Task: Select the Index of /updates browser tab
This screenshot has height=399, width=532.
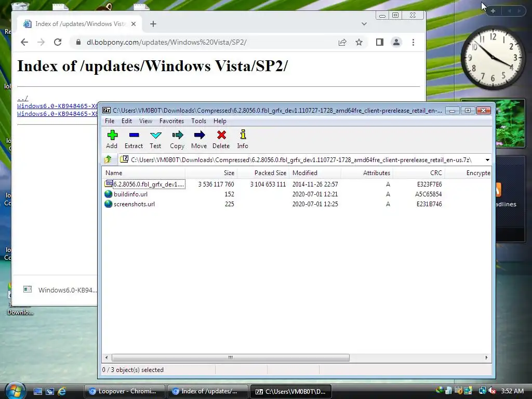Action: click(x=79, y=24)
